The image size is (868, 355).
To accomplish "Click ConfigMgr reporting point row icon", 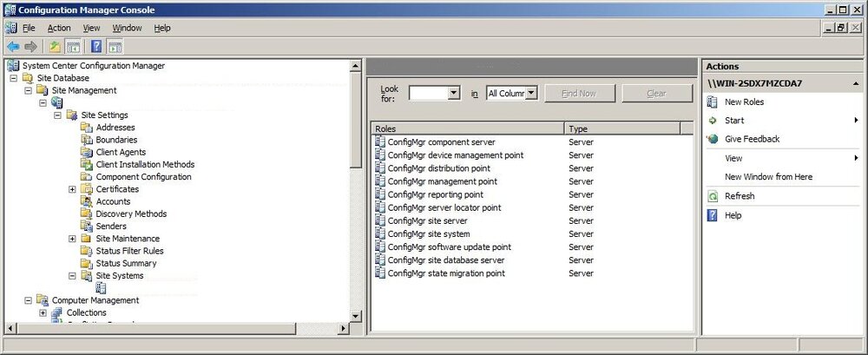I will tap(380, 194).
